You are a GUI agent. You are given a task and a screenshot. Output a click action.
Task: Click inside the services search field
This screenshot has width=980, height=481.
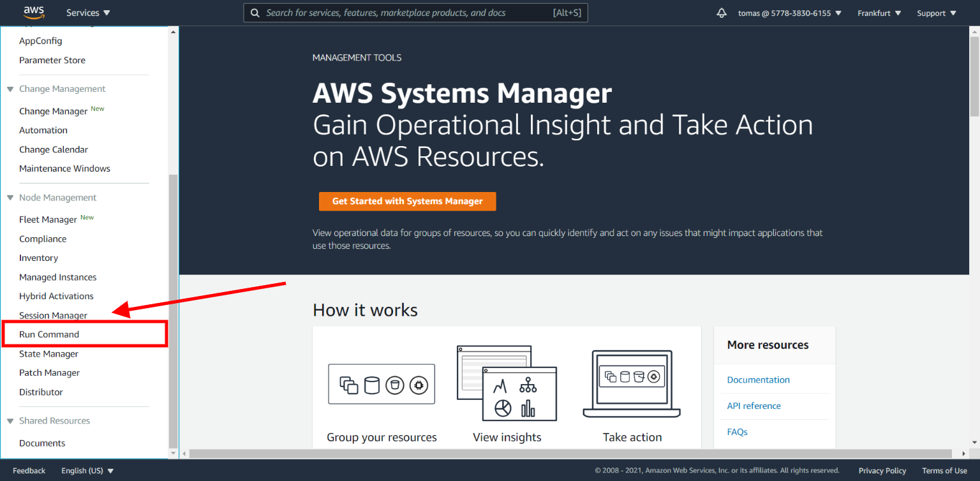(x=415, y=12)
